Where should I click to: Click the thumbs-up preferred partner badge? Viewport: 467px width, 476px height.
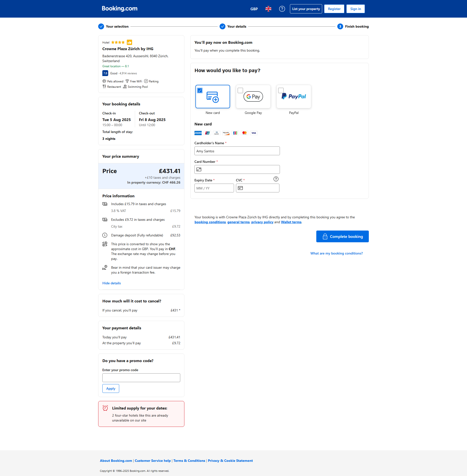tap(129, 42)
